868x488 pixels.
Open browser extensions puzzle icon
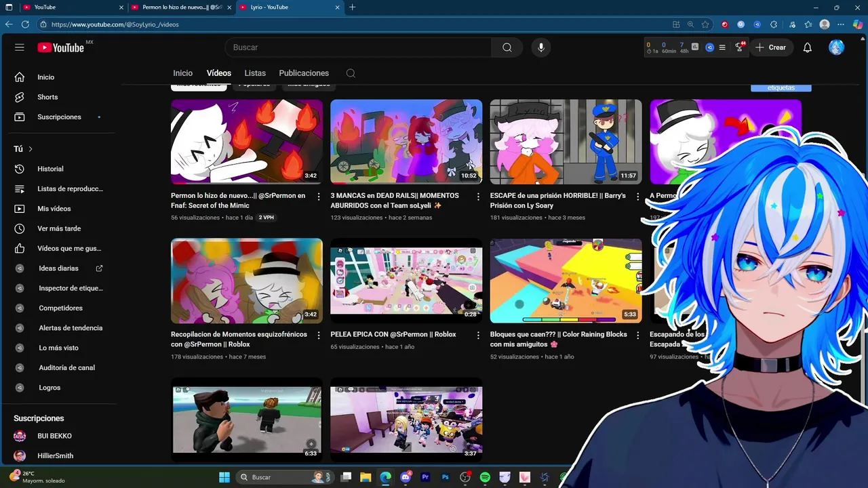tap(774, 24)
